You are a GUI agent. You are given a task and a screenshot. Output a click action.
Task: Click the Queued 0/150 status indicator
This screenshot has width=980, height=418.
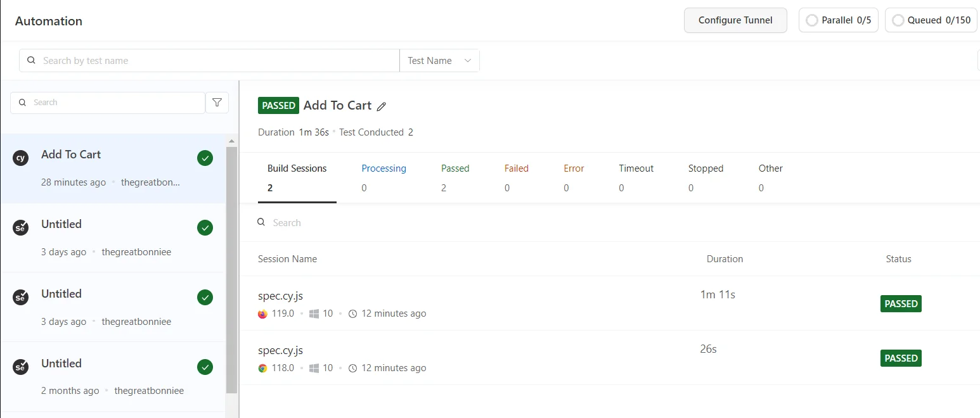[931, 20]
